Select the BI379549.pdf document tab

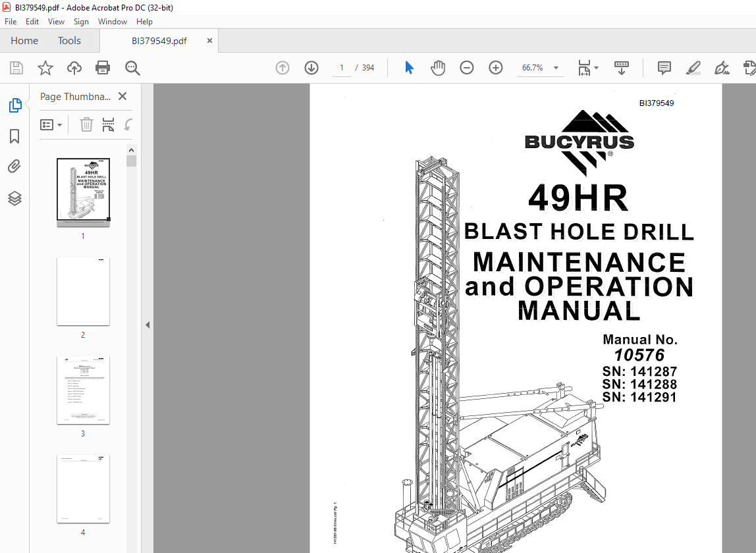click(x=159, y=41)
